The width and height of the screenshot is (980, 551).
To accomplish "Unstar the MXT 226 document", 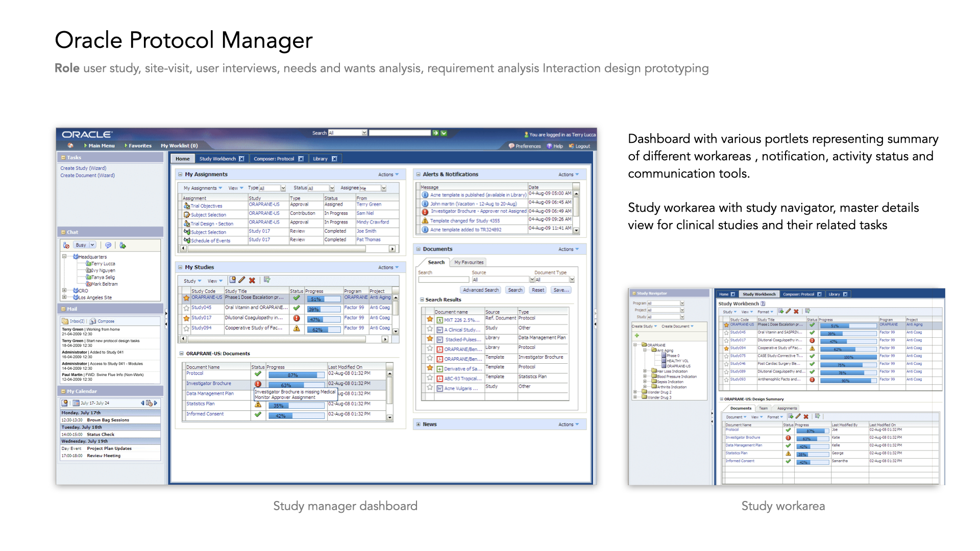I will pyautogui.click(x=430, y=319).
